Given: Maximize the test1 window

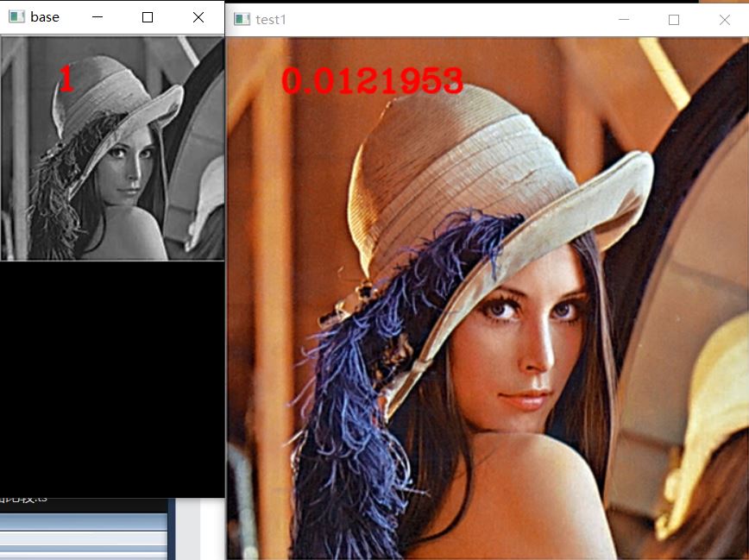Looking at the screenshot, I should tap(674, 20).
